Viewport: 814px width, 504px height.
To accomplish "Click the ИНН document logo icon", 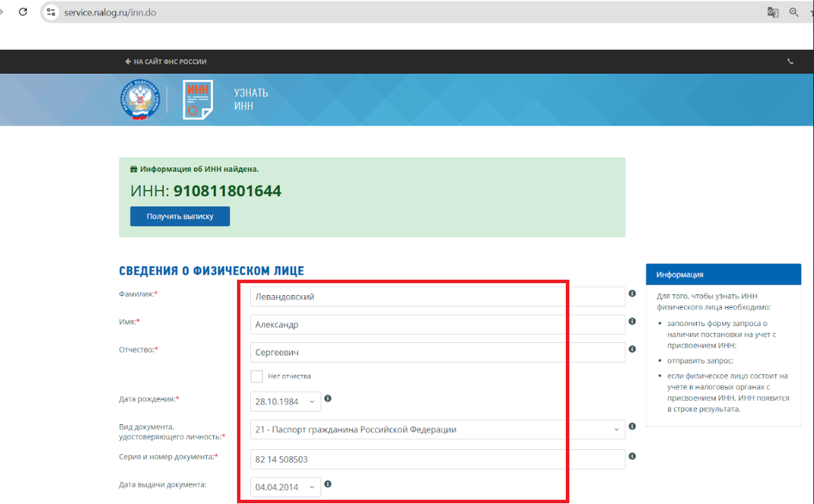I will click(198, 100).
